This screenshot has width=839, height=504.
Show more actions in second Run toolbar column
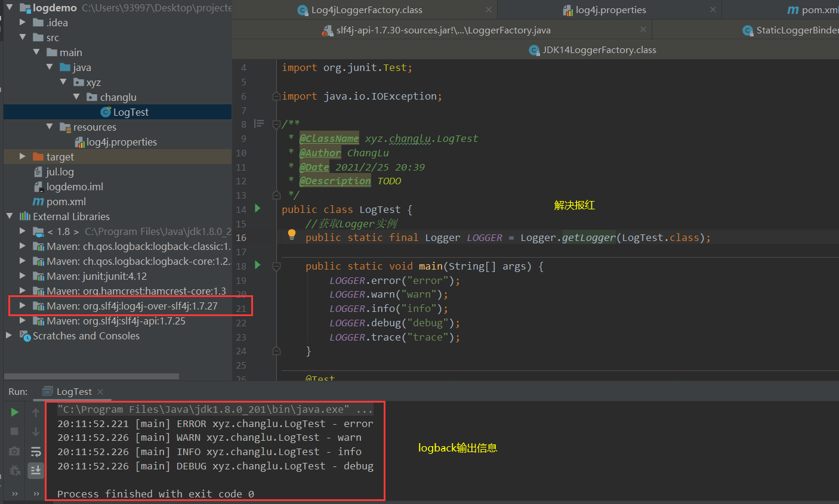click(x=36, y=494)
